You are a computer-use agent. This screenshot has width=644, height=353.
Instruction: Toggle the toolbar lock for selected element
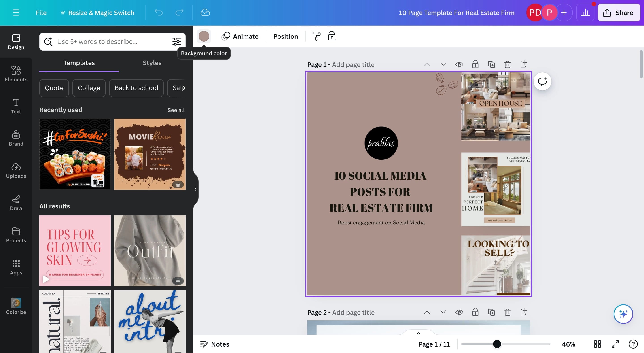click(x=332, y=36)
